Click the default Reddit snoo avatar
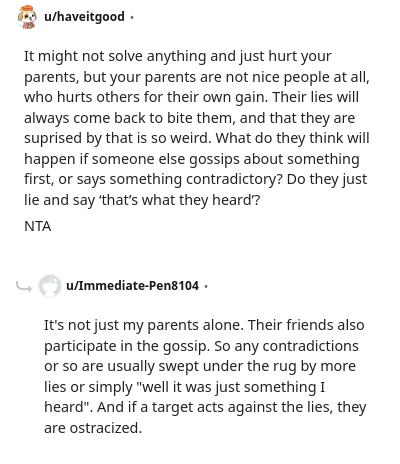This screenshot has width=400, height=464. point(50,286)
